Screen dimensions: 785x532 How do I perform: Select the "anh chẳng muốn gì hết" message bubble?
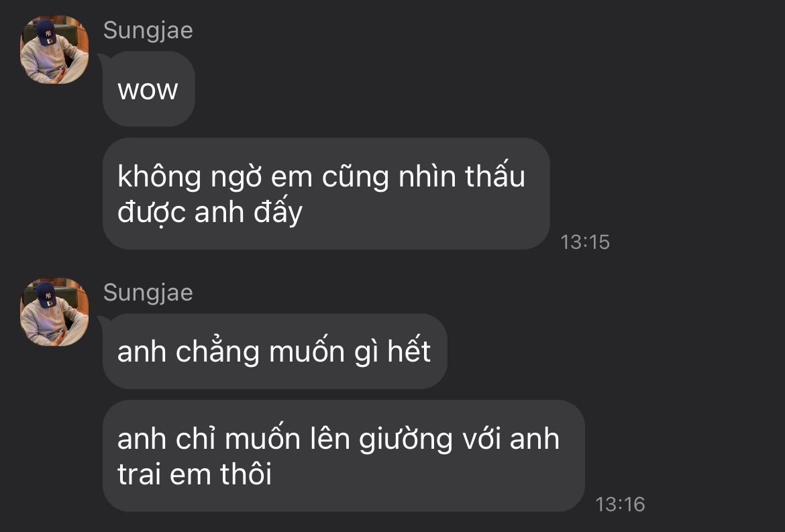[274, 352]
